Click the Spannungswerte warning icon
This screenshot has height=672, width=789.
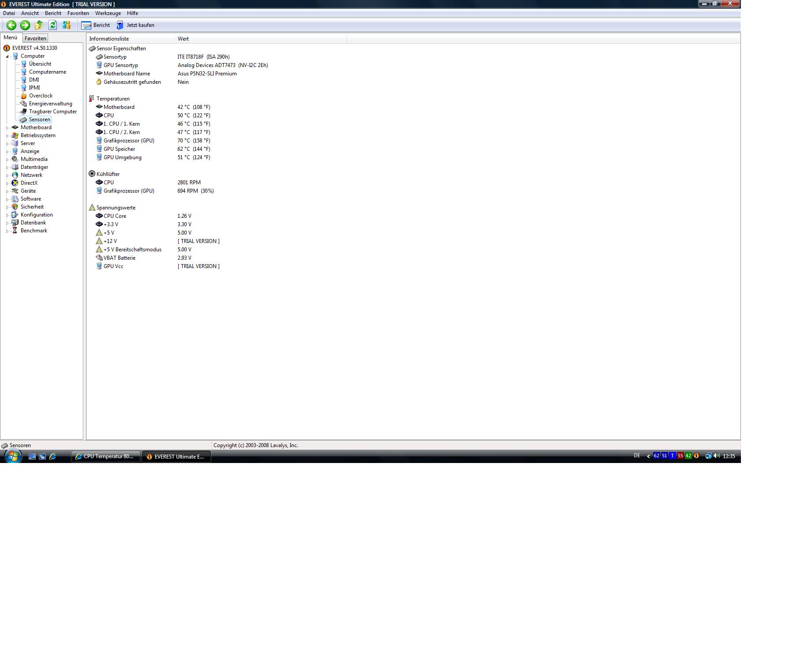(92, 208)
